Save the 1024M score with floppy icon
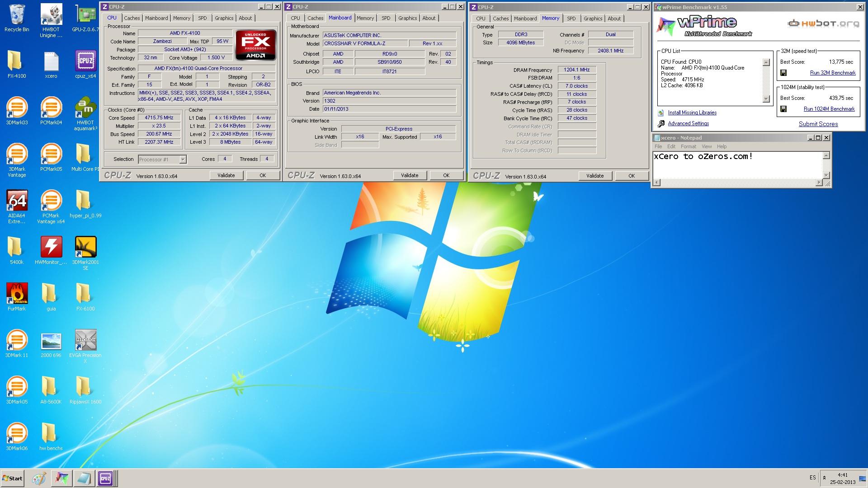The height and width of the screenshot is (488, 868). coord(783,109)
